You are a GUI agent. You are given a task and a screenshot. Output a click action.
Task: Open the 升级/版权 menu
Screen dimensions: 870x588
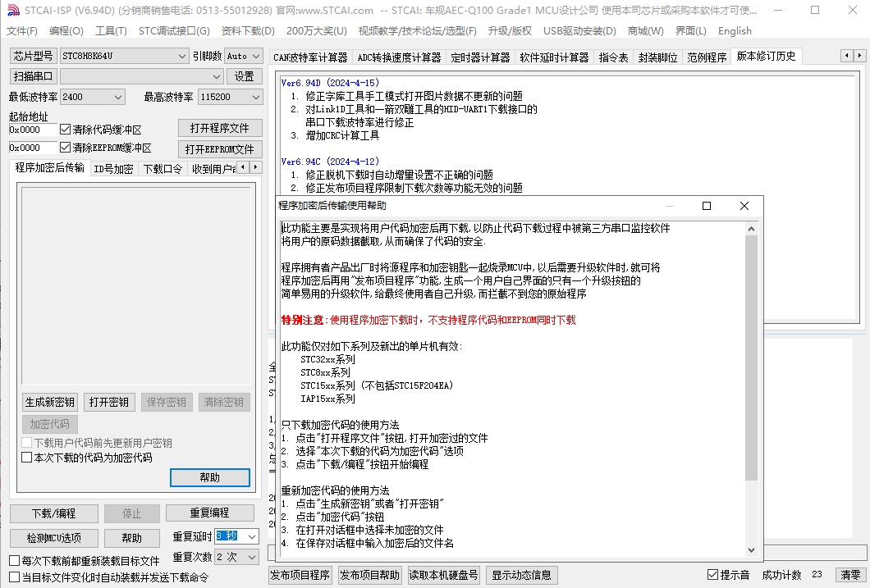tap(510, 31)
